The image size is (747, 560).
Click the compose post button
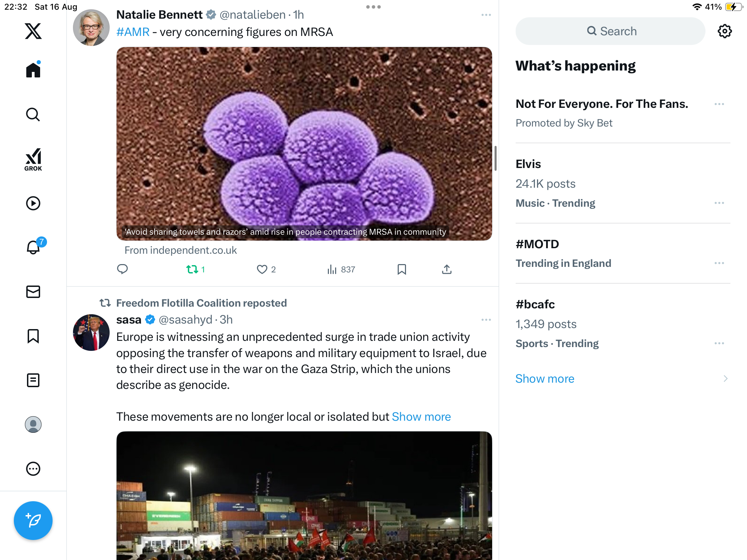click(33, 520)
